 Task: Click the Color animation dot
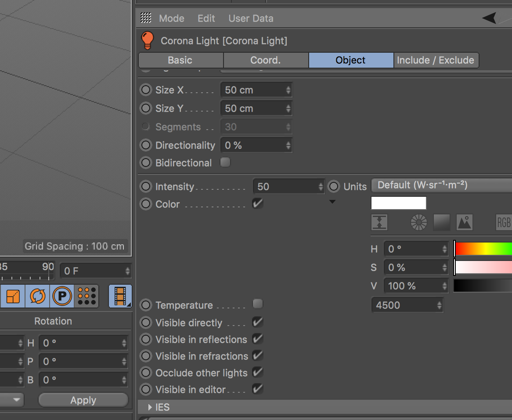click(146, 204)
